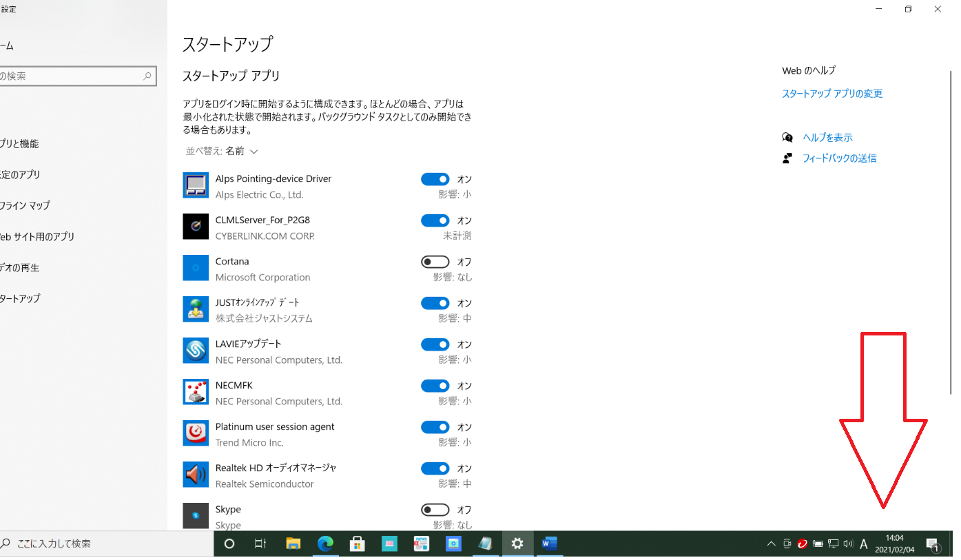Click the text 'CYBERLINK.COM CORP.'

(x=265, y=236)
